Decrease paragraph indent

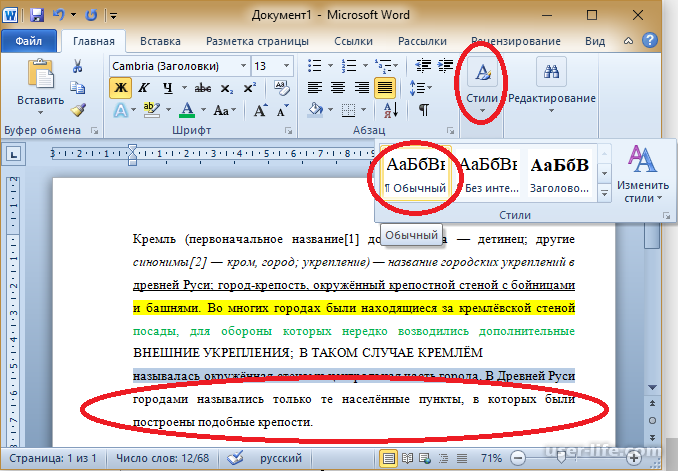423,66
